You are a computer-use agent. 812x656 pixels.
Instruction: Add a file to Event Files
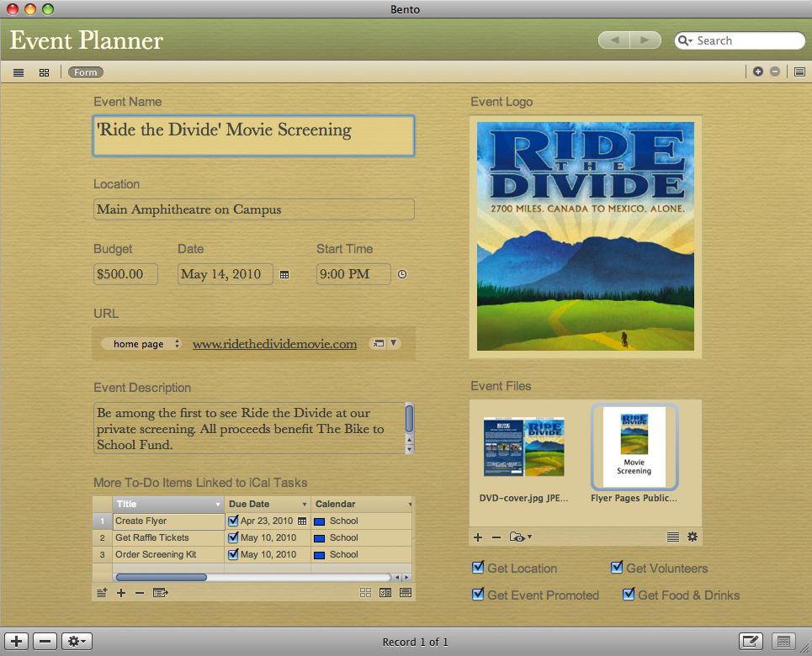pos(478,537)
